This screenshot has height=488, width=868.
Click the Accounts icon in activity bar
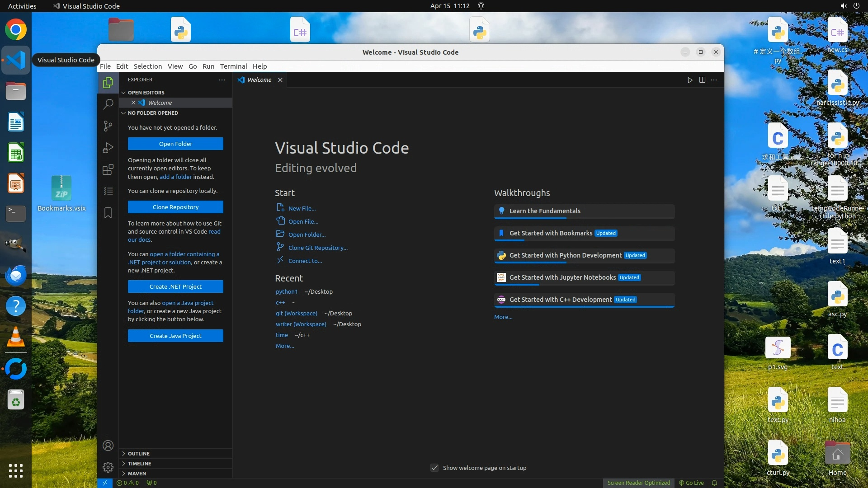[x=108, y=446]
